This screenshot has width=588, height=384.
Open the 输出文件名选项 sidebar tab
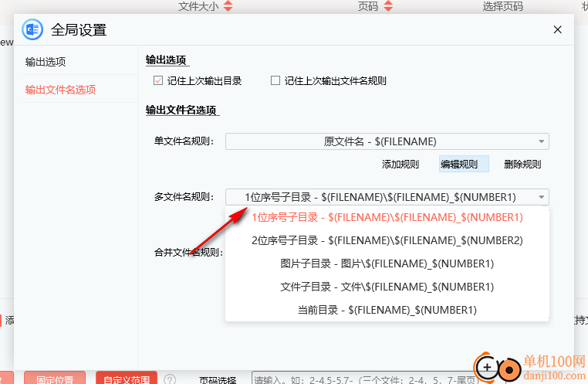(x=79, y=90)
